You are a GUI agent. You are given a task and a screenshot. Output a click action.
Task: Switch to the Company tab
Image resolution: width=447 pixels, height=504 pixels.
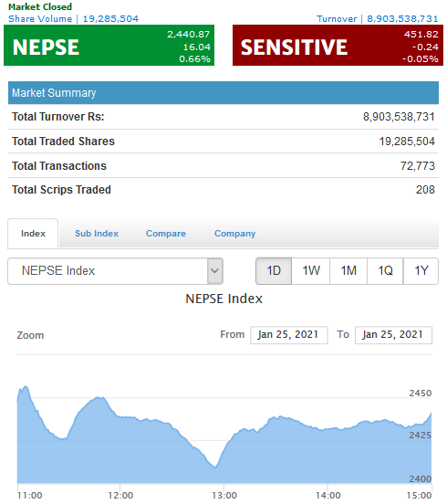pos(234,234)
